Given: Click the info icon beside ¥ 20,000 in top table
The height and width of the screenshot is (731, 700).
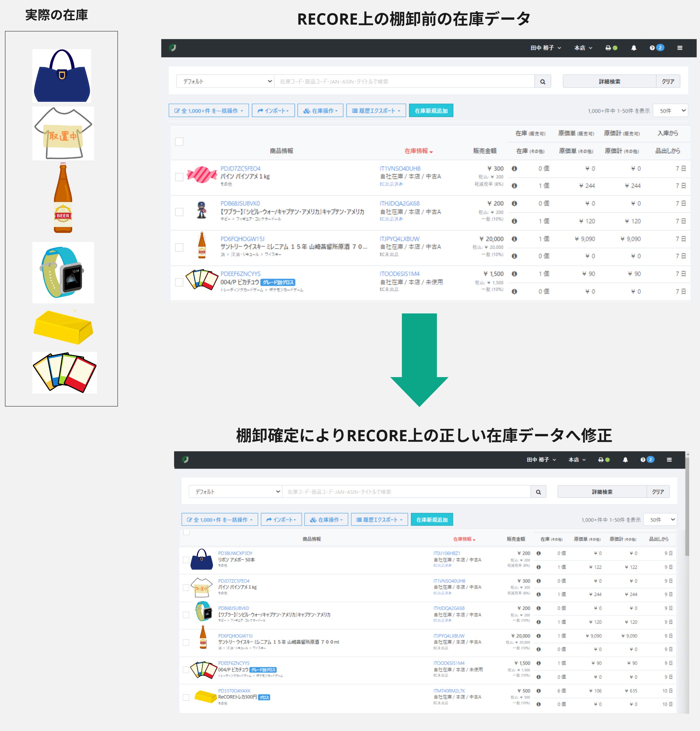Looking at the screenshot, I should (514, 239).
